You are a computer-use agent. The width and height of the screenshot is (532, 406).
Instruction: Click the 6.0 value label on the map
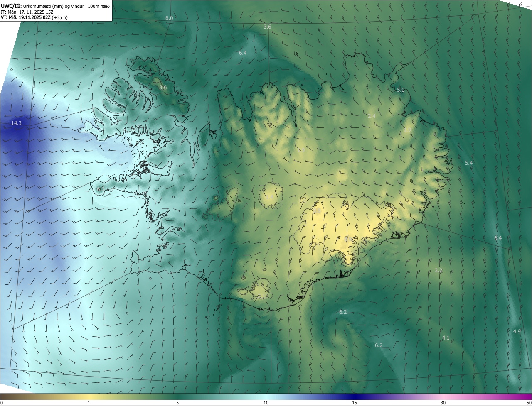tap(169, 18)
